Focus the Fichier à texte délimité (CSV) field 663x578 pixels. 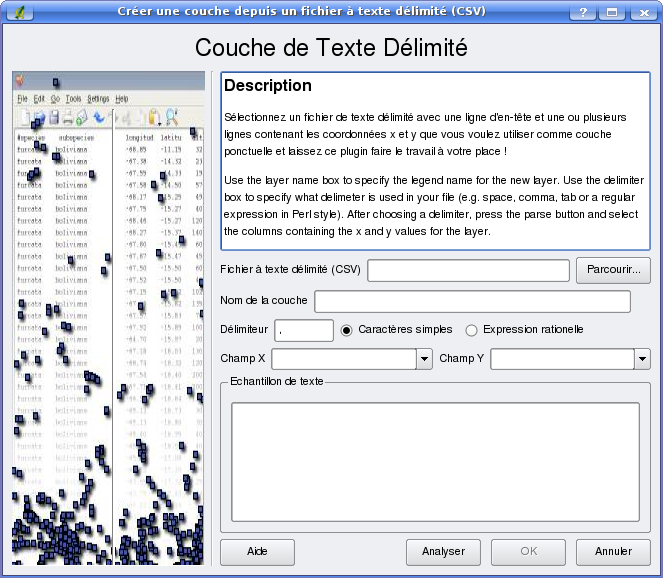click(468, 270)
